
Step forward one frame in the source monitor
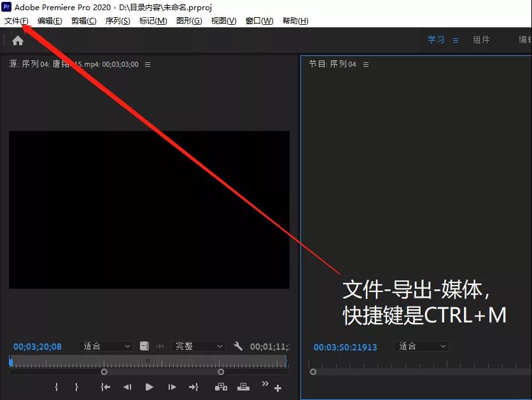coord(172,387)
